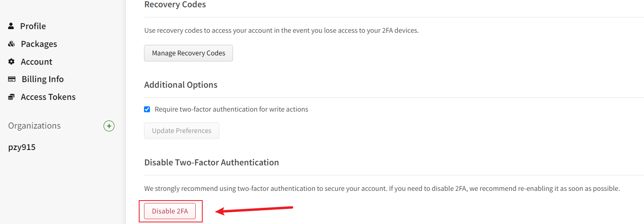Click the Update Preferences button
This screenshot has width=644, height=224.
[x=182, y=131]
